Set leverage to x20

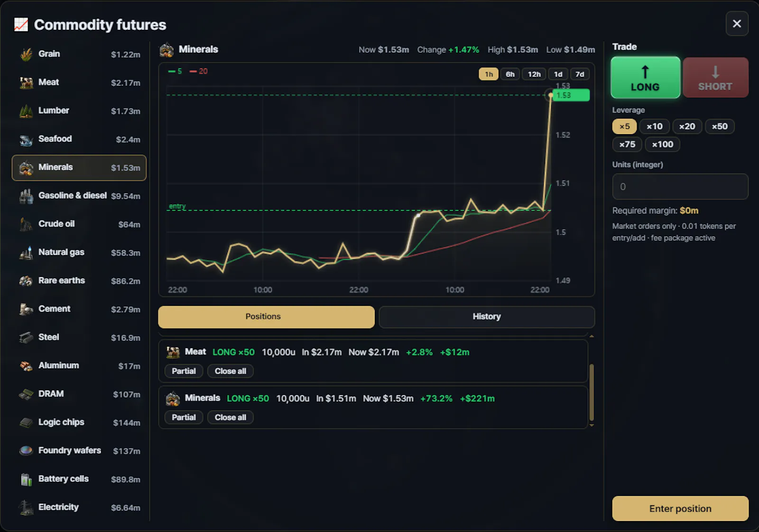tap(687, 127)
